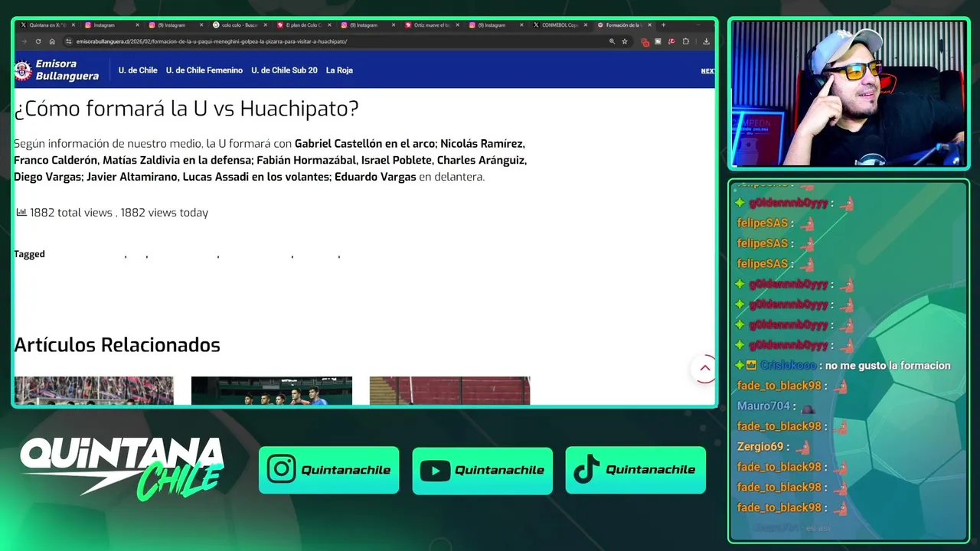This screenshot has width=980, height=551.
Task: Click the TikTok Quintanachile badge
Action: (635, 470)
